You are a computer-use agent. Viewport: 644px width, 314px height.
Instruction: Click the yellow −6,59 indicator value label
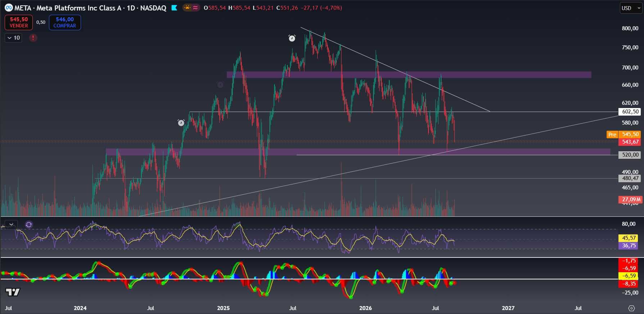[x=629, y=276]
